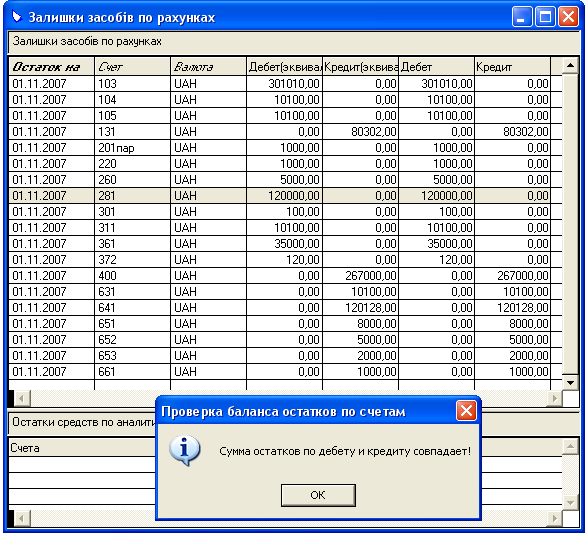Image resolution: width=587 pixels, height=536 pixels.
Task: Select account 651 cell
Action: click(x=133, y=324)
